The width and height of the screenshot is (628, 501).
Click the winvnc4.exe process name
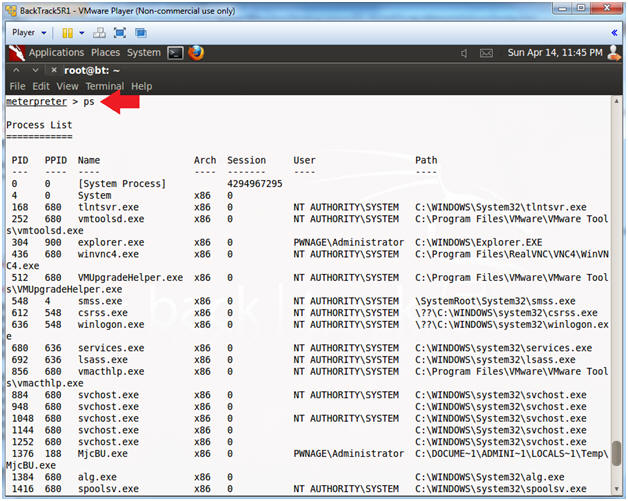pyautogui.click(x=109, y=254)
